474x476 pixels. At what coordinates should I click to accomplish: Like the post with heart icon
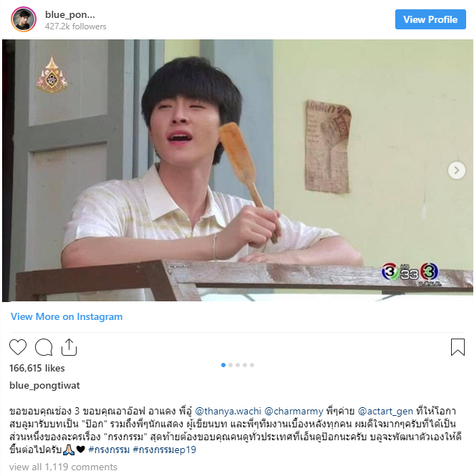pyautogui.click(x=18, y=347)
